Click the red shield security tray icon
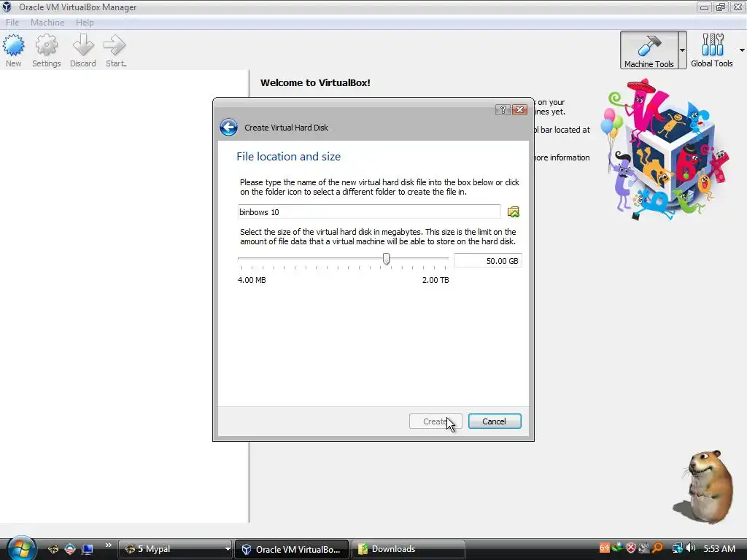 [631, 548]
